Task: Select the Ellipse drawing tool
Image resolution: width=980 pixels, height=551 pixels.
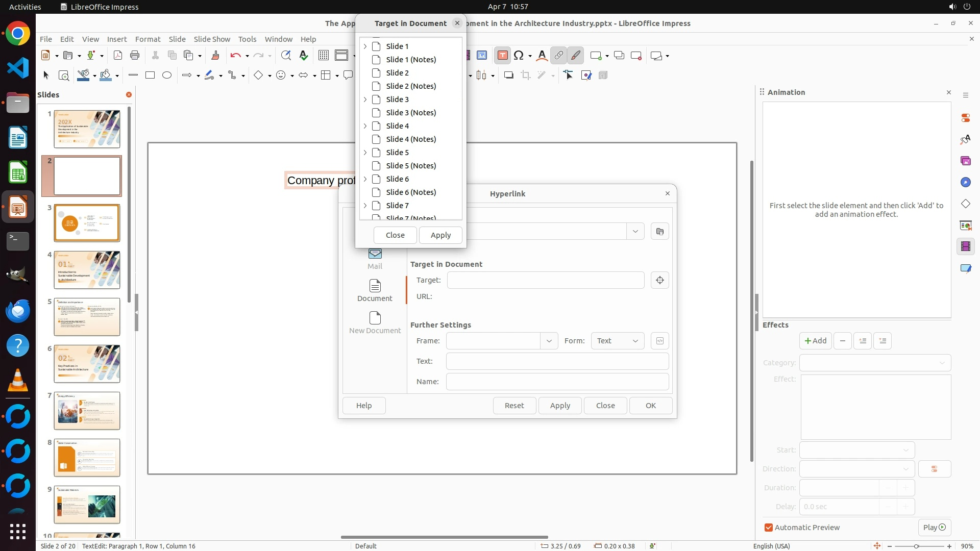Action: (167, 76)
